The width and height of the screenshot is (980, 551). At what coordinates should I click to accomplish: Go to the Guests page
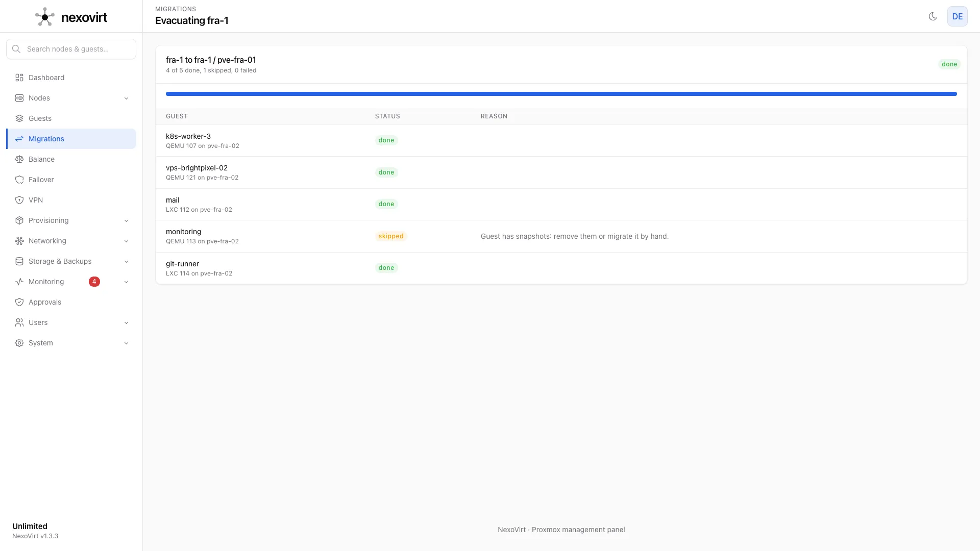[x=71, y=118]
